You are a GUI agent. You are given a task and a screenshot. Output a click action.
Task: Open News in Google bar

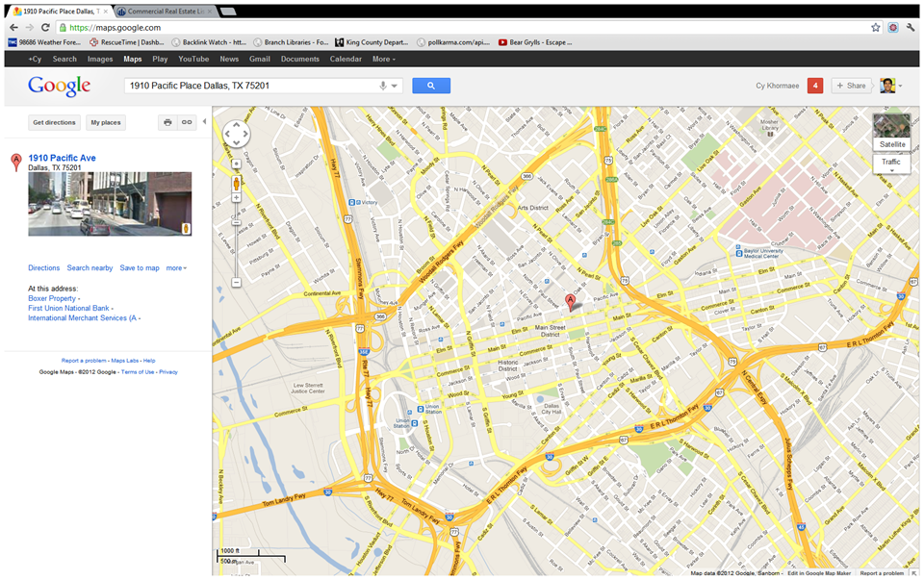[x=229, y=59]
